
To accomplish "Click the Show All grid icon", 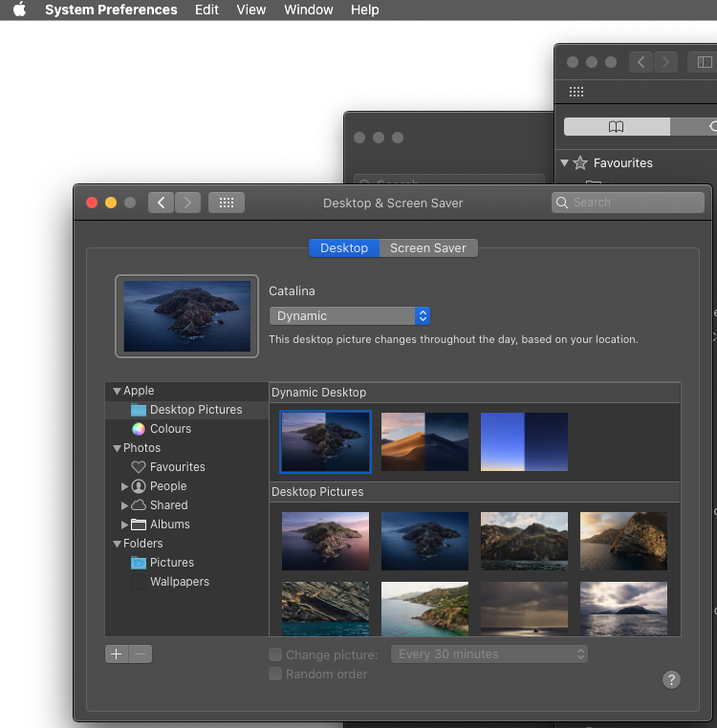I will pyautogui.click(x=226, y=203).
